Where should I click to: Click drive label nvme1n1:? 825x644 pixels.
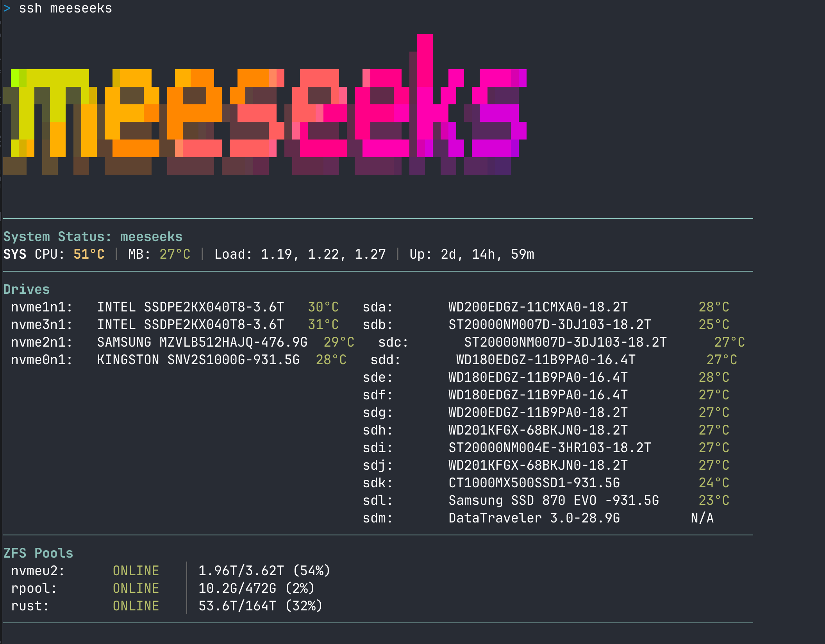pos(42,307)
